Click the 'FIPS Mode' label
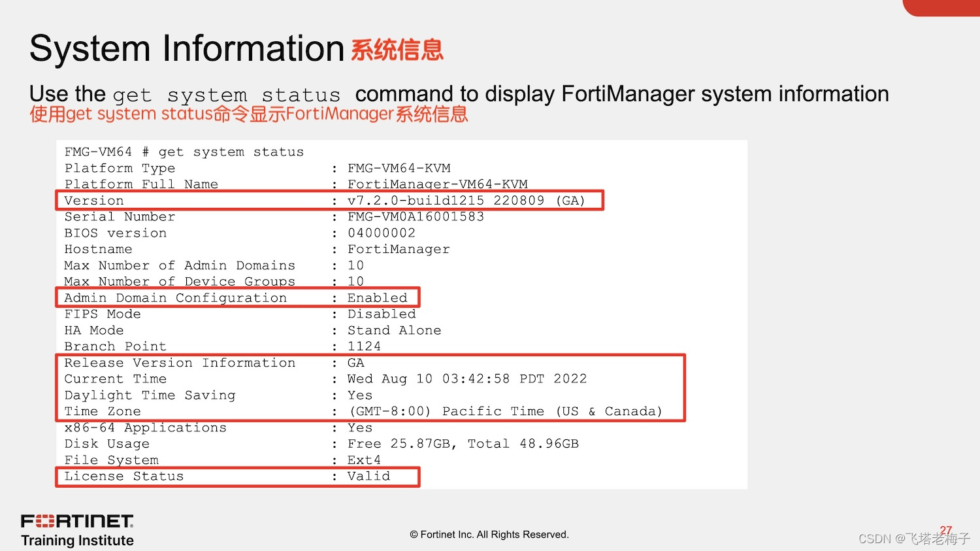Screen dimensions: 980x551 [x=103, y=314]
